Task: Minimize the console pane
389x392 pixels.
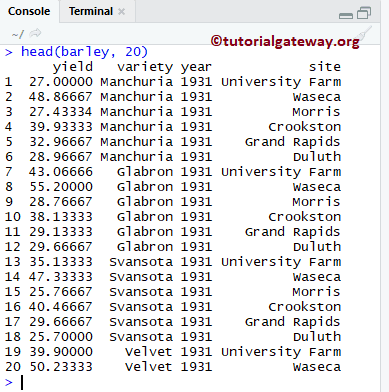Action: point(346,16)
